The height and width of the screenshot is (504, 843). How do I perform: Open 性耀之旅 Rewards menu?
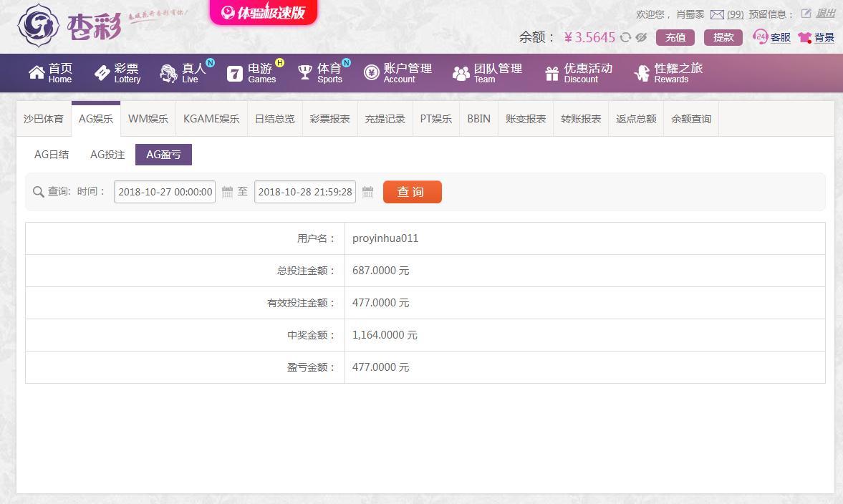coord(668,72)
